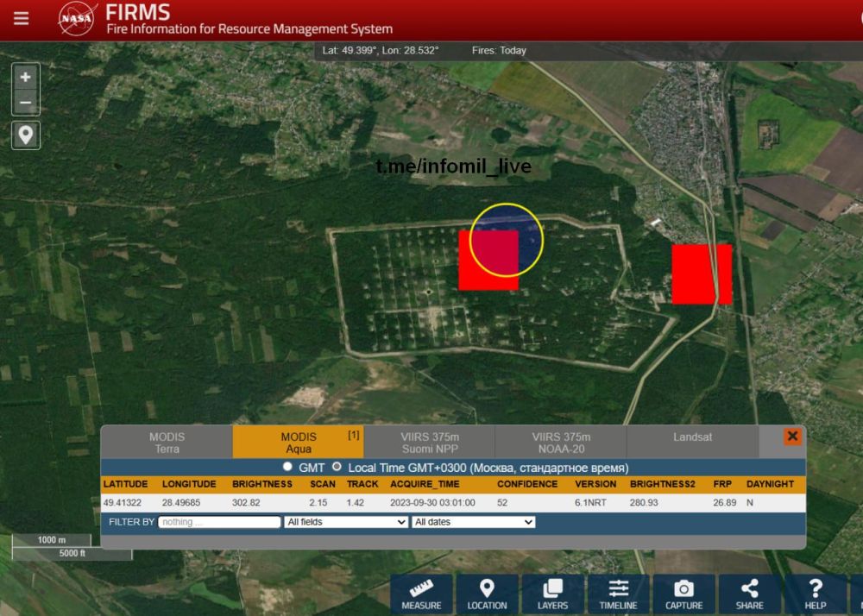Zoom in on the map
This screenshot has height=616, width=863.
tap(26, 77)
